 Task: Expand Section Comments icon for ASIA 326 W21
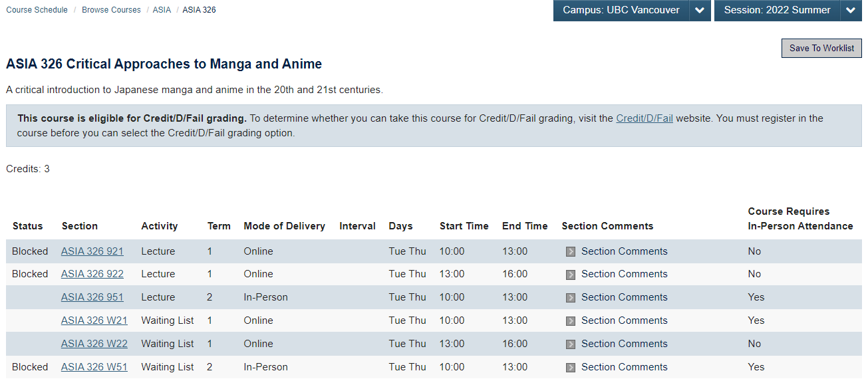coord(571,321)
